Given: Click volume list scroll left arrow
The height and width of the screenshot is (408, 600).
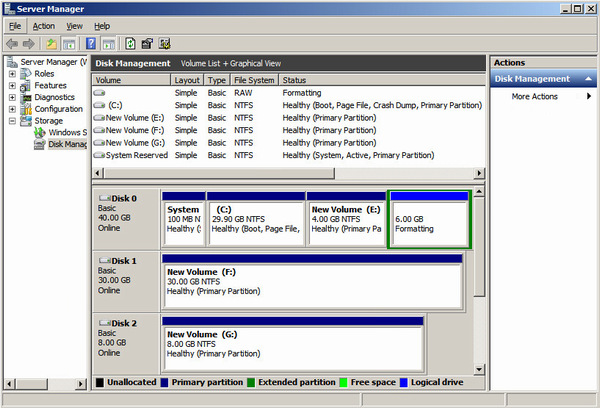Looking at the screenshot, I should click(97, 173).
